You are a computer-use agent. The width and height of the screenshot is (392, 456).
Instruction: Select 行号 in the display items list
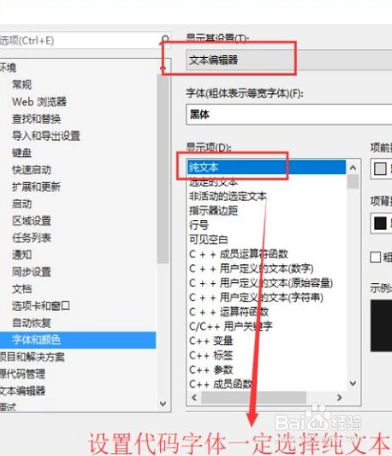[199, 225]
